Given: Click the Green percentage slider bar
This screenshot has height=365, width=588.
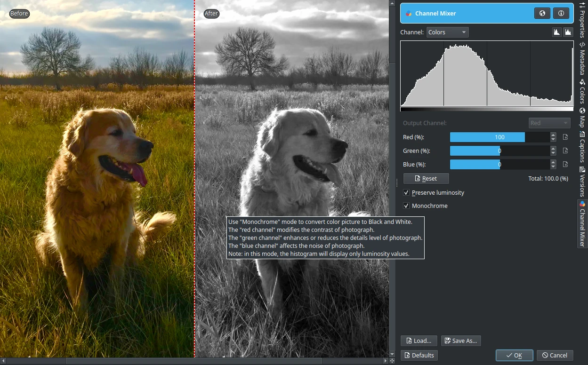Looking at the screenshot, I should tap(499, 151).
